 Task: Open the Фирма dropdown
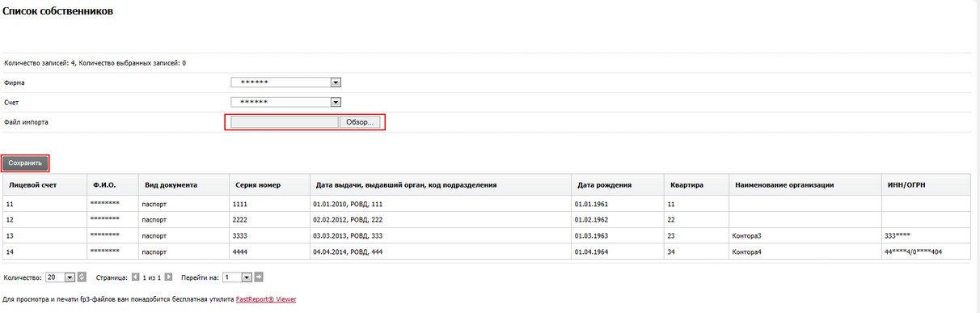tap(286, 82)
